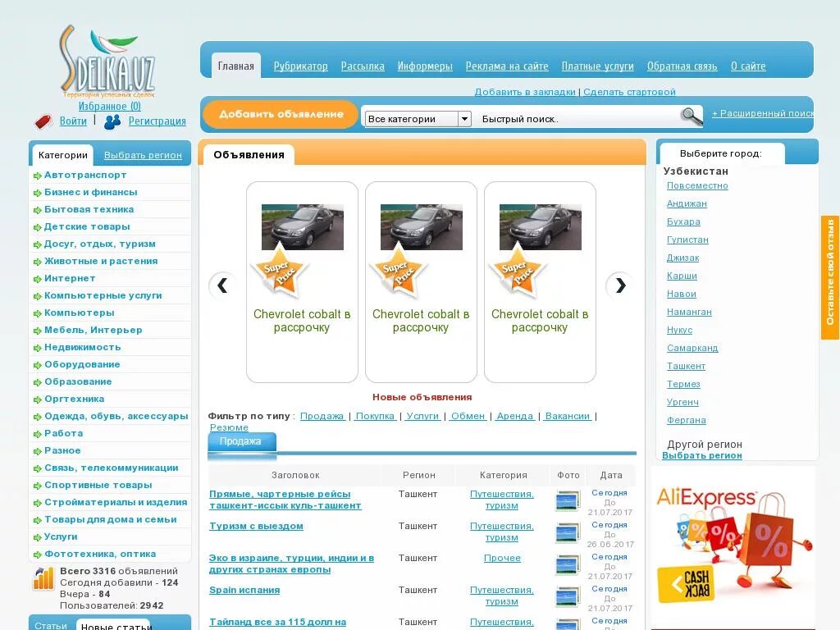
Task: Click the AliExpress cashback banner
Action: [733, 547]
